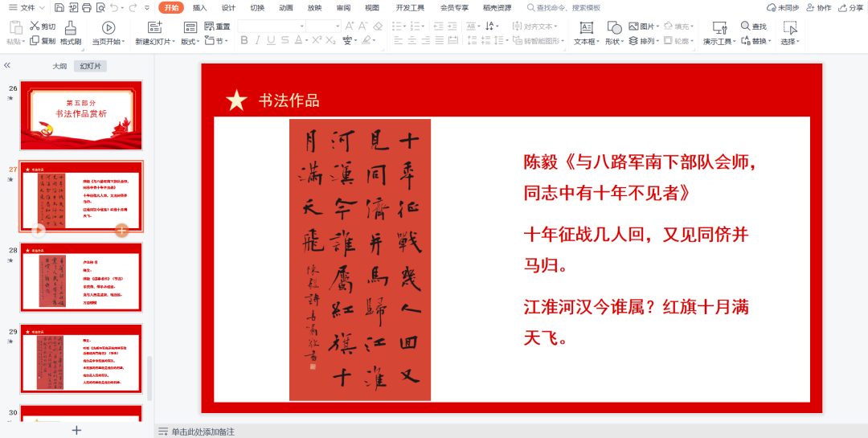The height and width of the screenshot is (438, 868).
Task: Click the Cut (剪切) scissors icon
Action: pyautogui.click(x=35, y=26)
